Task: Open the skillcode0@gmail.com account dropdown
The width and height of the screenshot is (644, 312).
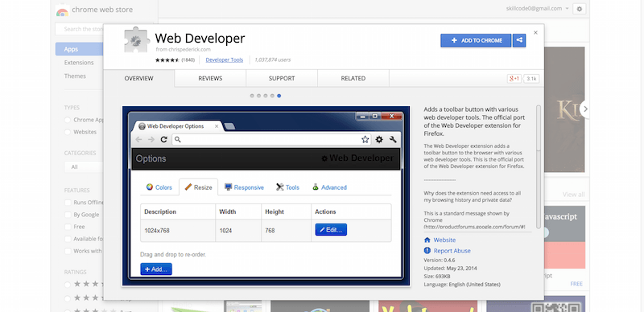Action: (x=537, y=9)
